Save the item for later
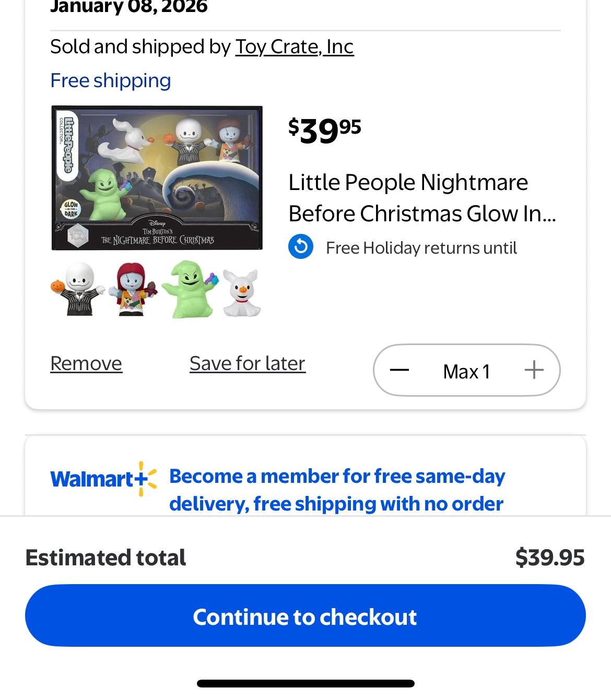611x700 pixels. click(247, 363)
